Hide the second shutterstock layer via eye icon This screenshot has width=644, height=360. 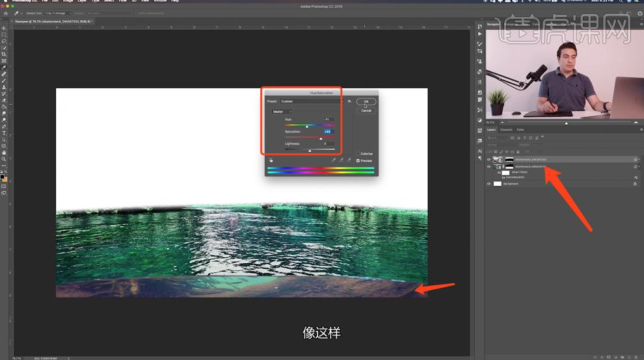pyautogui.click(x=489, y=166)
